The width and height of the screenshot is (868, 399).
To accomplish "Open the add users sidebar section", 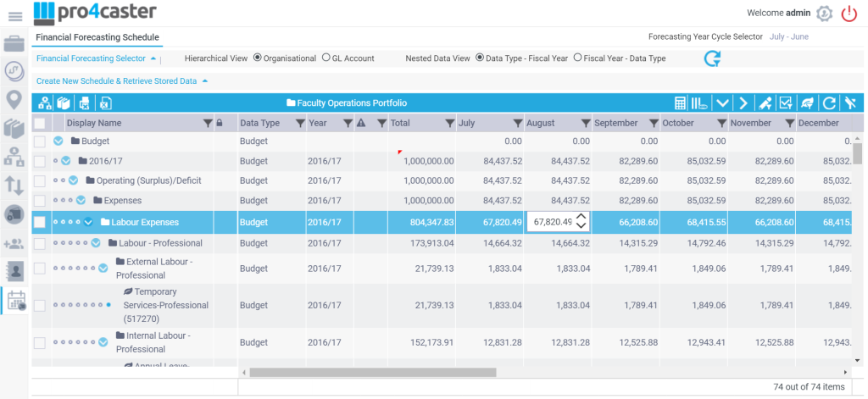I will (14, 243).
